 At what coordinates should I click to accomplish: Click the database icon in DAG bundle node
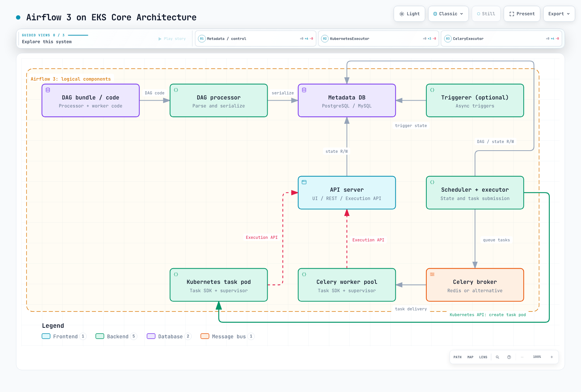tap(48, 90)
